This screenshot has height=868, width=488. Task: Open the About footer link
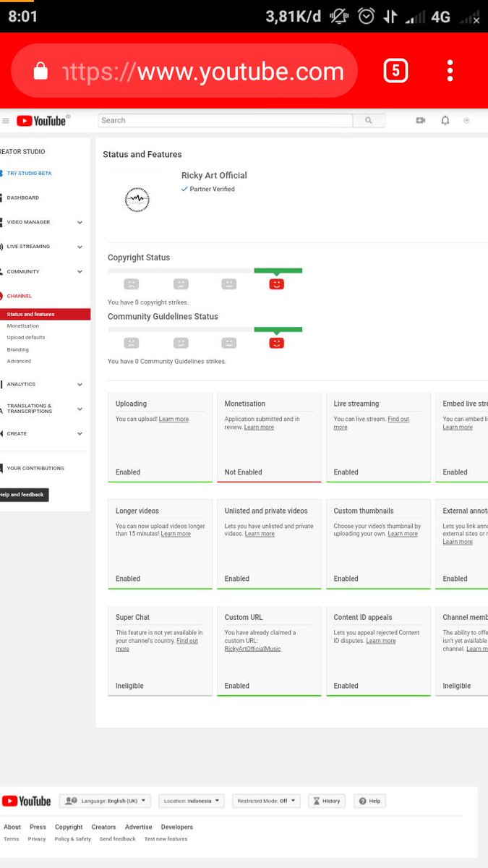tap(12, 827)
